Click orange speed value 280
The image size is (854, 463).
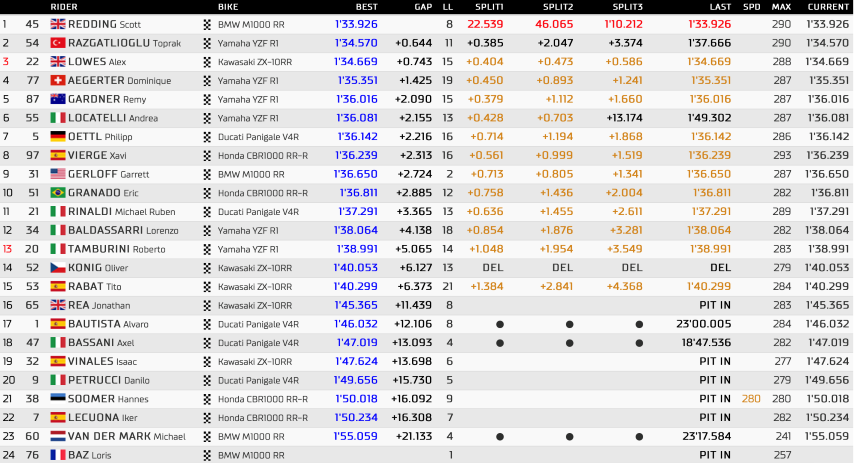751,399
